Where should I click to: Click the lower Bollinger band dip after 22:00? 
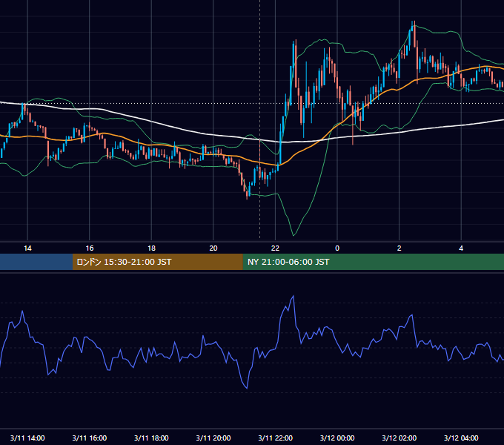(x=294, y=235)
